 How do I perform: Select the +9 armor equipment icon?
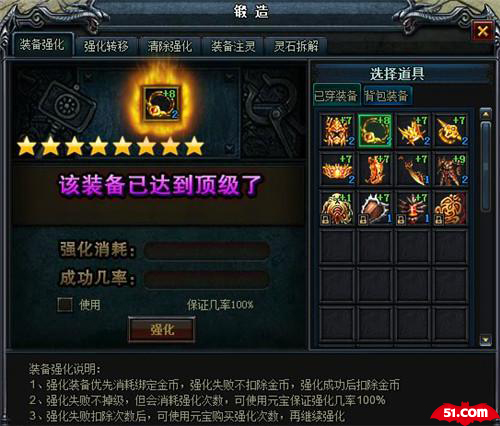pos(450,170)
